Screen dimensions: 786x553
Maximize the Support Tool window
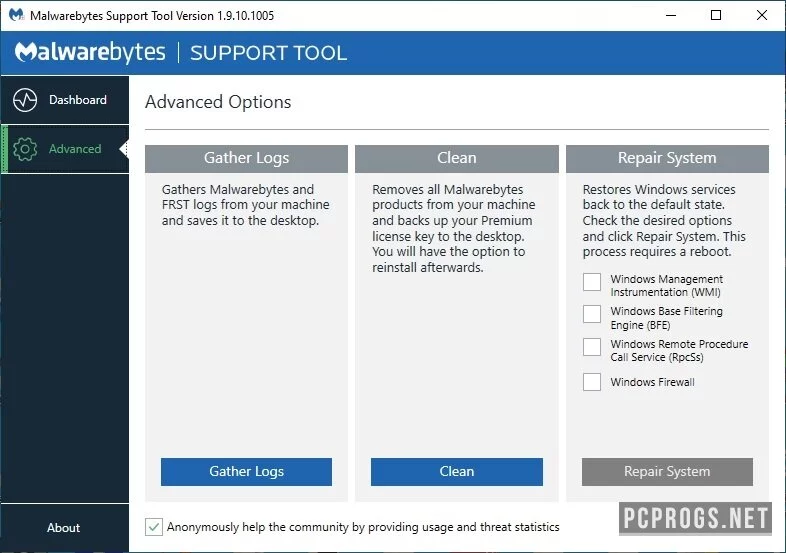pos(716,15)
